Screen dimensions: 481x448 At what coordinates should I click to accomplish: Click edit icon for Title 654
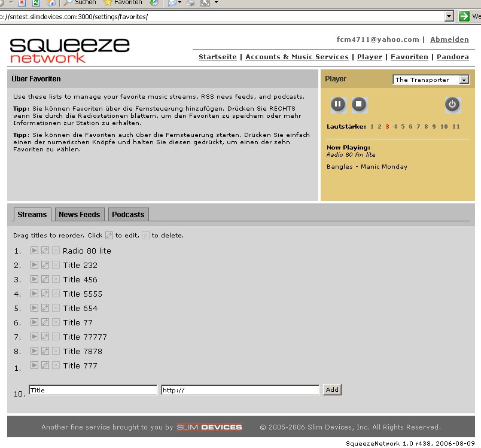pos(45,308)
